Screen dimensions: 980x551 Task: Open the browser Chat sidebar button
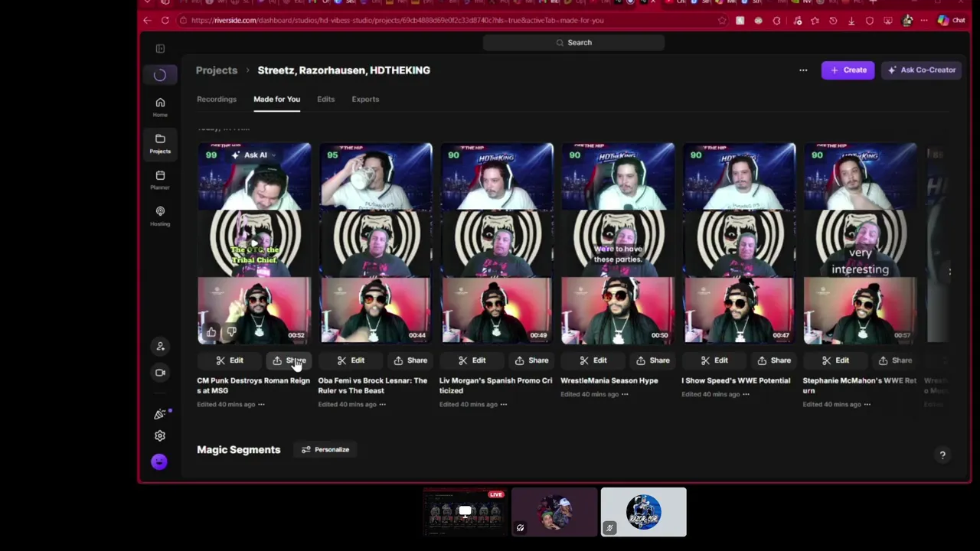pyautogui.click(x=952, y=21)
